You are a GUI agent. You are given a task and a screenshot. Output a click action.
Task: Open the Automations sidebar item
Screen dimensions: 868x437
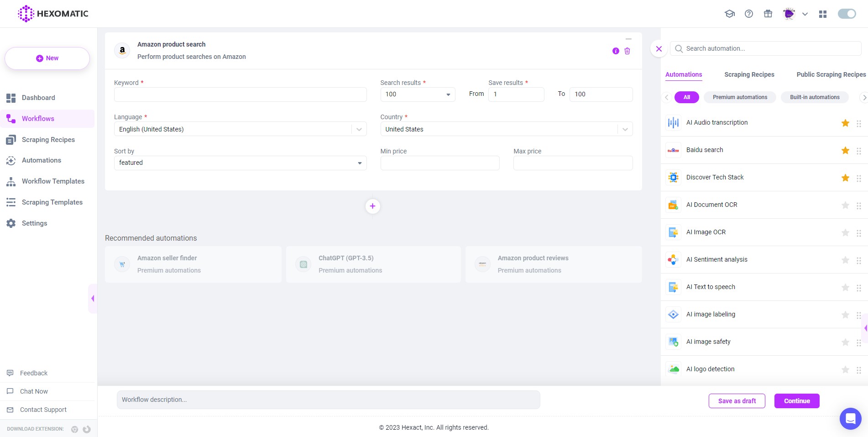point(41,160)
